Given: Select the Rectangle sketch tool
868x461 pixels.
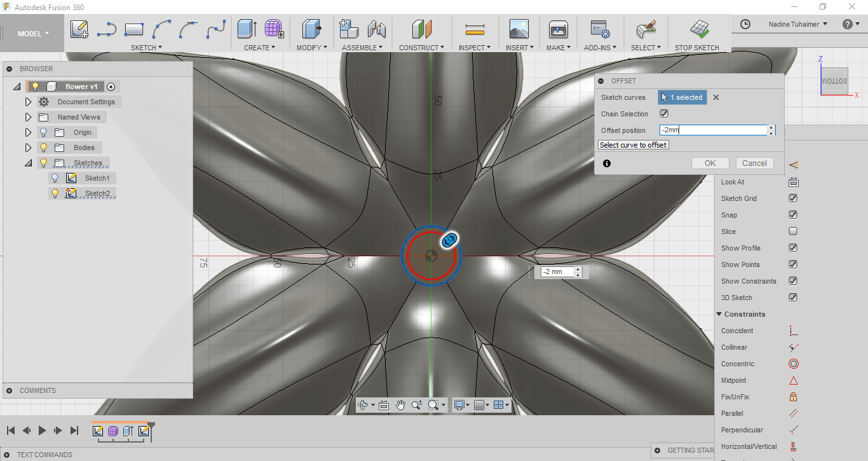Looking at the screenshot, I should click(x=134, y=29).
